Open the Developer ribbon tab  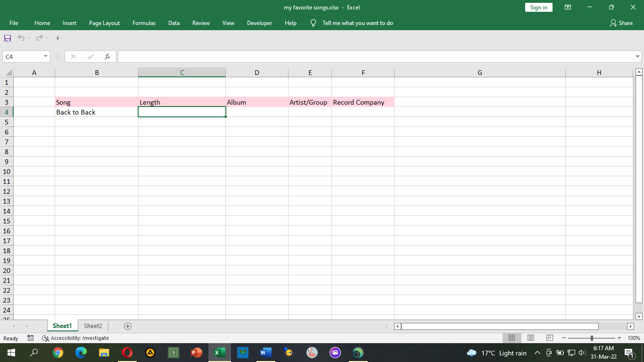point(259,23)
